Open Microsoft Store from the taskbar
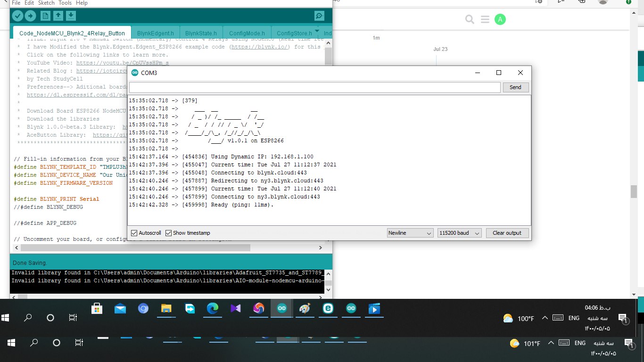 (x=97, y=308)
